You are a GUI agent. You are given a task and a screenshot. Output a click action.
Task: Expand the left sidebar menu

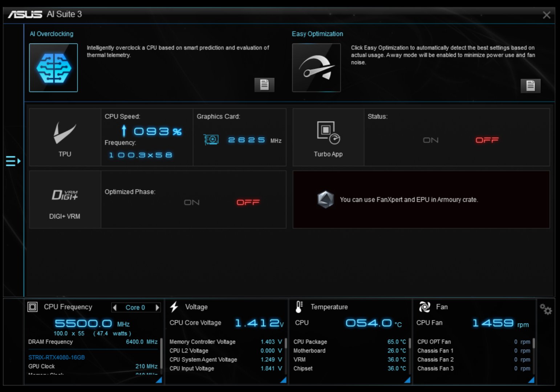13,161
